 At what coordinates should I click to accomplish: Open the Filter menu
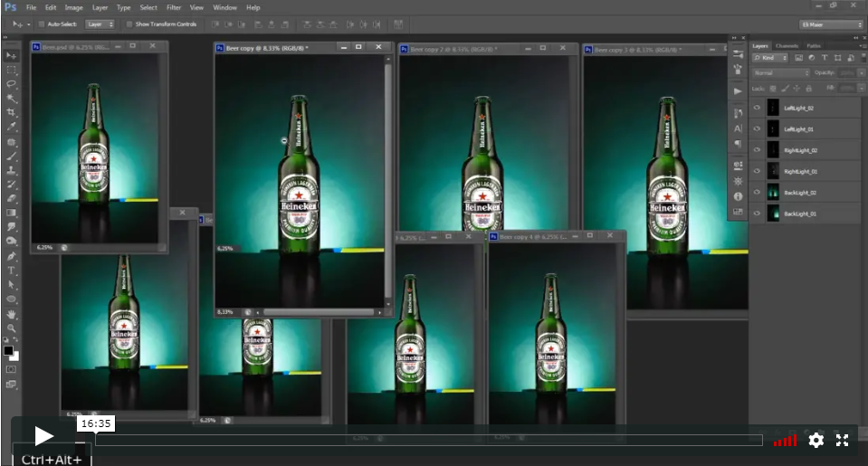click(174, 8)
